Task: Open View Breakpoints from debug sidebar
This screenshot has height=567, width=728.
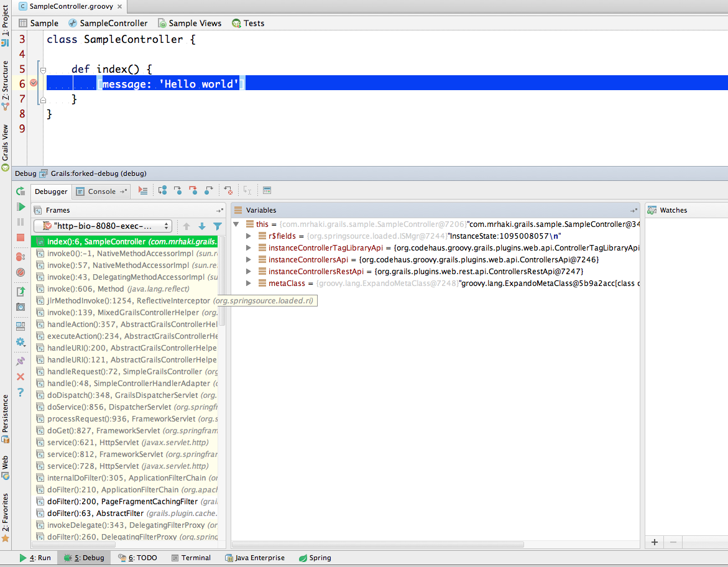Action: tap(21, 257)
